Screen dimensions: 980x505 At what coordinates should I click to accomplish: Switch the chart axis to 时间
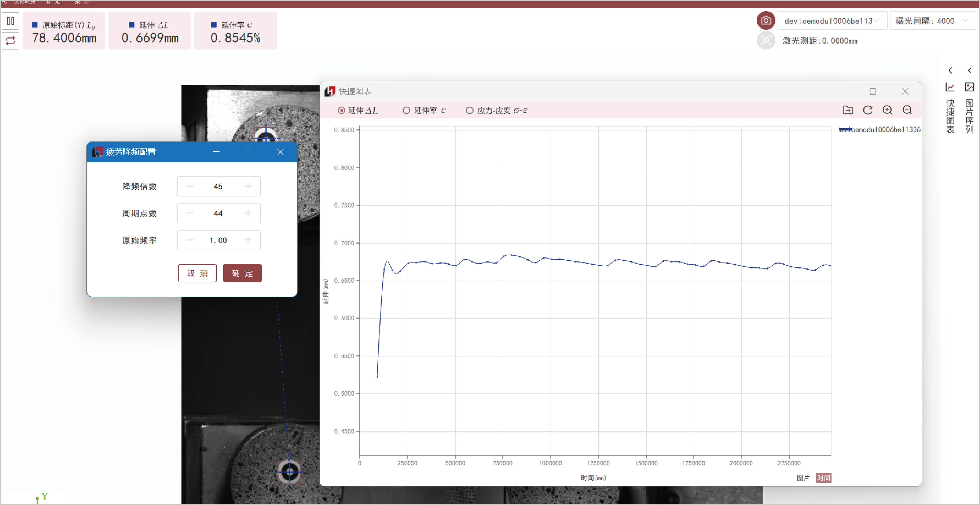click(824, 478)
